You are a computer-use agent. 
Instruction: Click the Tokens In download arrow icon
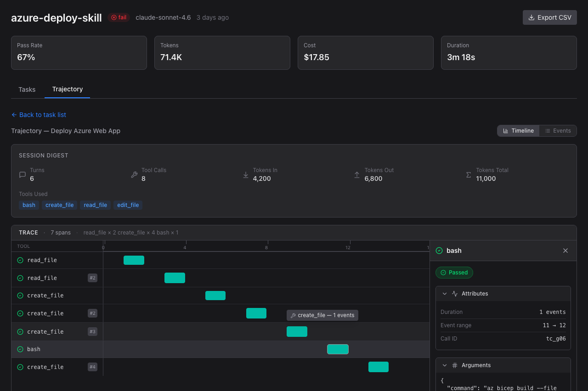(x=246, y=174)
